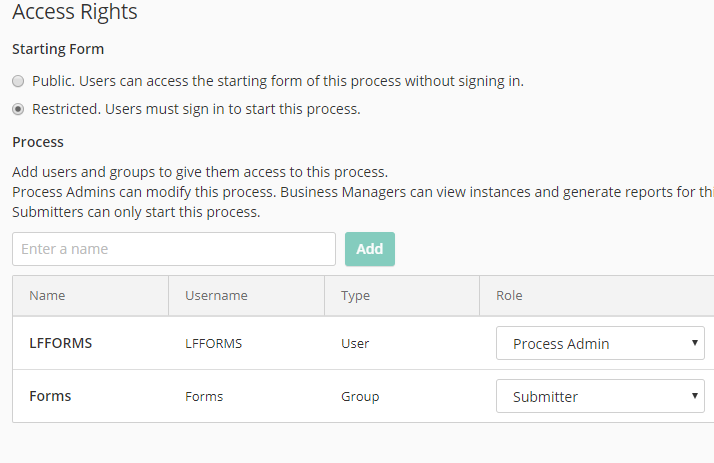Click the User type cell
This screenshot has height=463, width=714.
[355, 344]
